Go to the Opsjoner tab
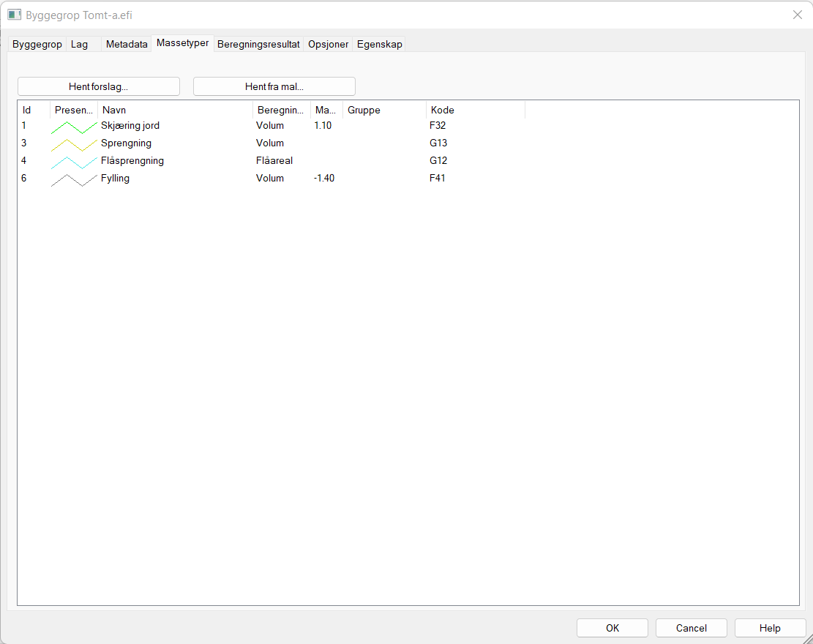 328,45
